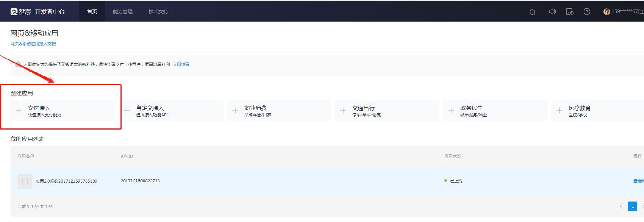
Task: Click APPID 2017121500822713
Action: click(140, 181)
